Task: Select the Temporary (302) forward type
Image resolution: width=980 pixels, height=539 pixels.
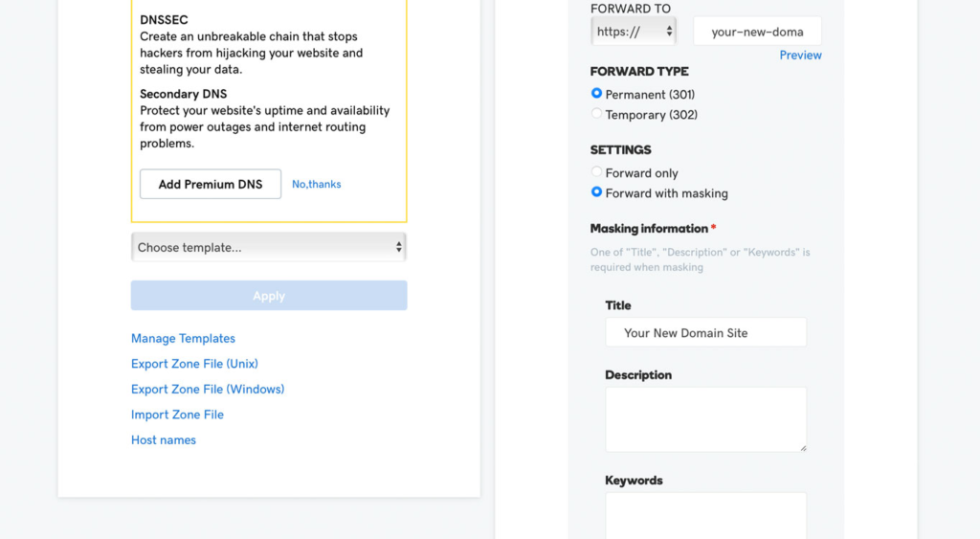Action: (597, 114)
